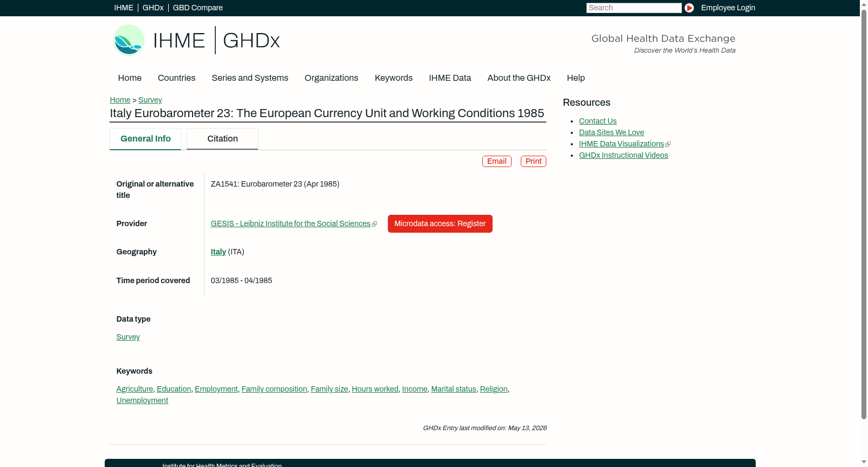Image resolution: width=868 pixels, height=467 pixels.
Task: Click the Home breadcrumb link
Action: click(x=120, y=100)
